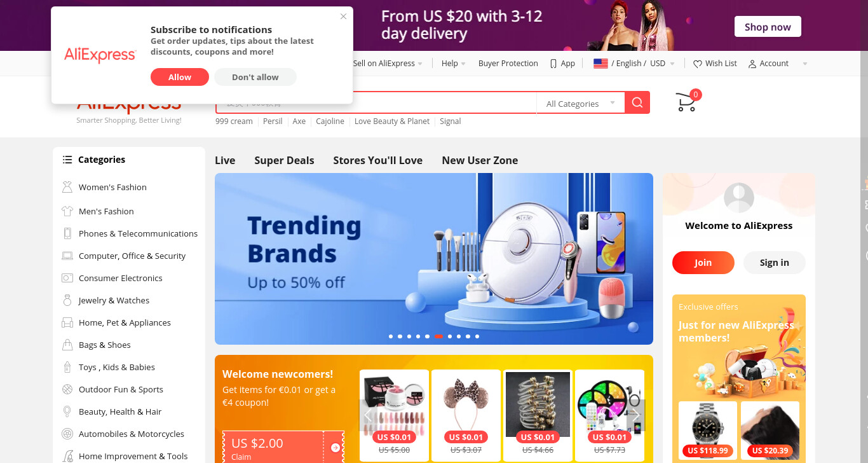Click the orange search magnifier button

[637, 102]
